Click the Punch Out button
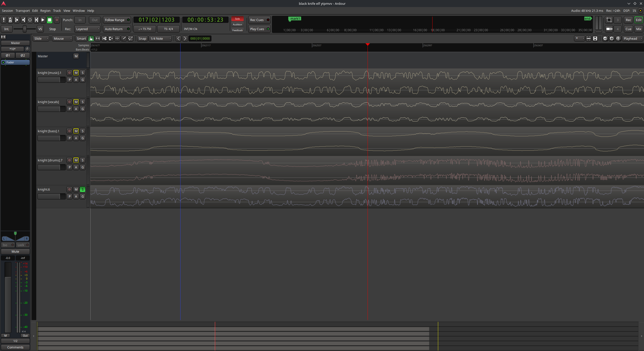 pos(95,20)
